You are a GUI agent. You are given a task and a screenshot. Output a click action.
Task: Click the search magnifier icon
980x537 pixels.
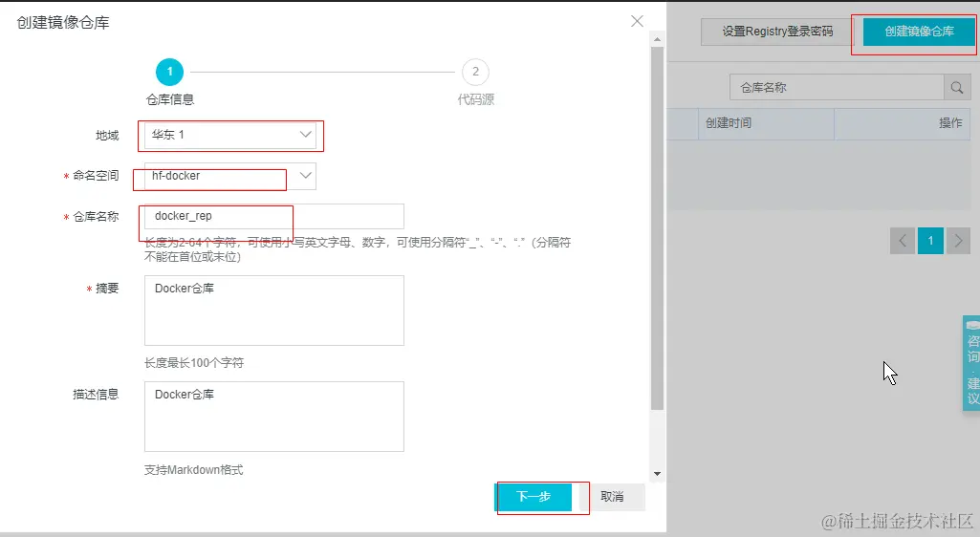957,87
